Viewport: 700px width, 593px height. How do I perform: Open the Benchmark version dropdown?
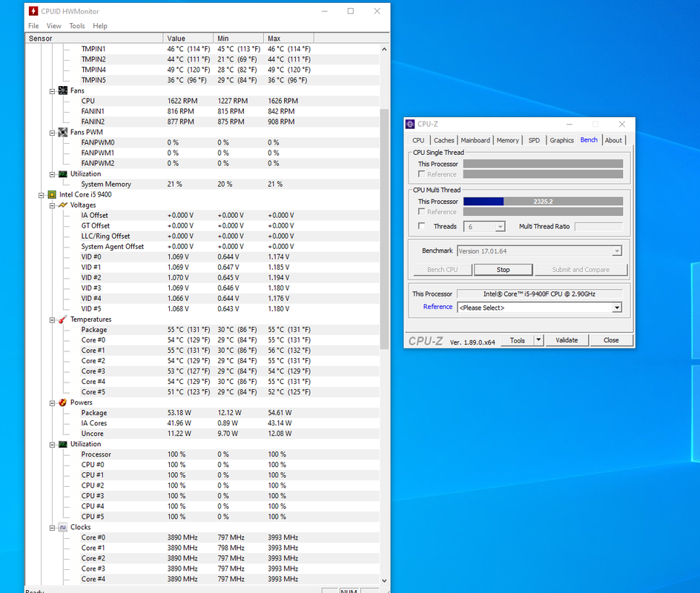click(616, 251)
